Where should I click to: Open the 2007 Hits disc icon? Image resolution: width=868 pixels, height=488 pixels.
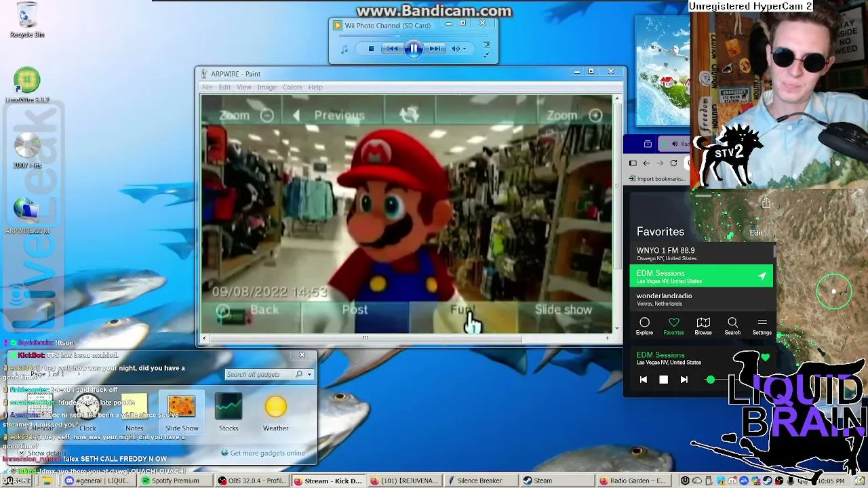(x=27, y=150)
